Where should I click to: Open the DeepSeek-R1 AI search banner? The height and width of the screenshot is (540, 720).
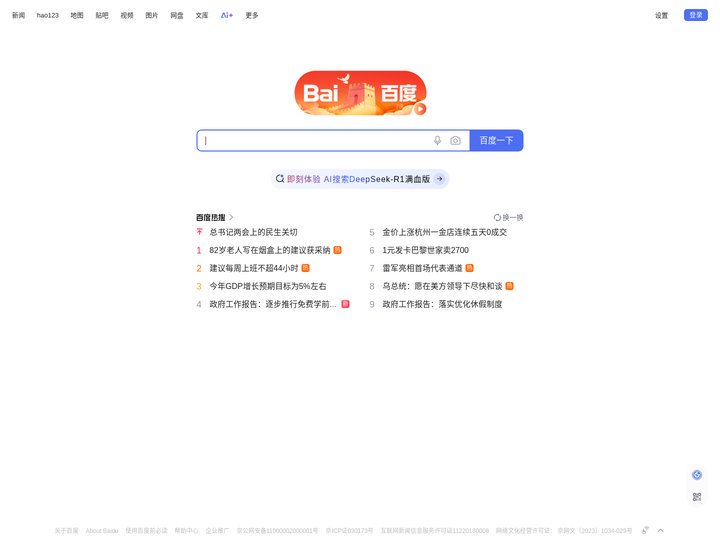point(360,179)
